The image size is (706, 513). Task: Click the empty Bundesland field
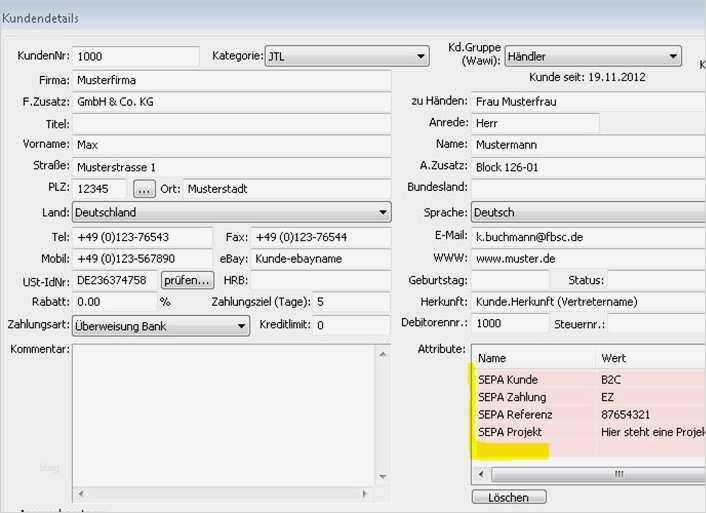588,187
